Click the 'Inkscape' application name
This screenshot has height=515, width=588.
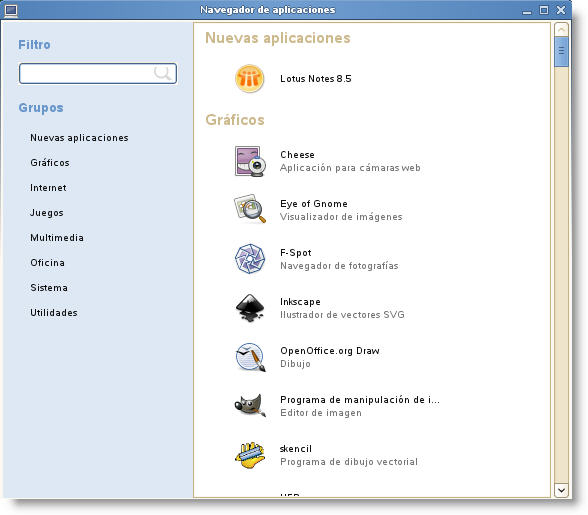click(x=300, y=302)
